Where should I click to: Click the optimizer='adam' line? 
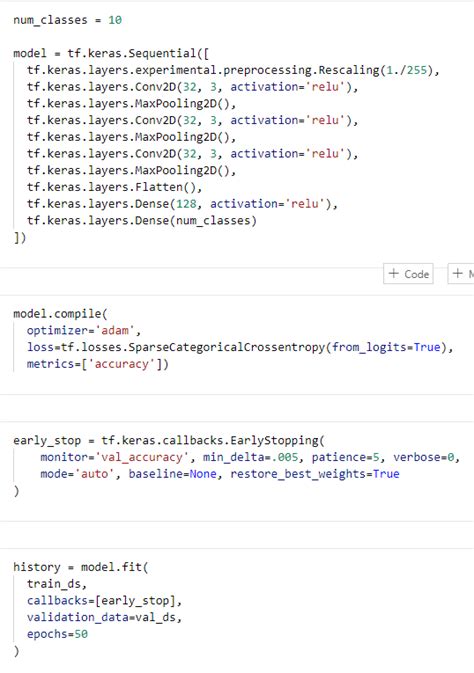pos(84,330)
